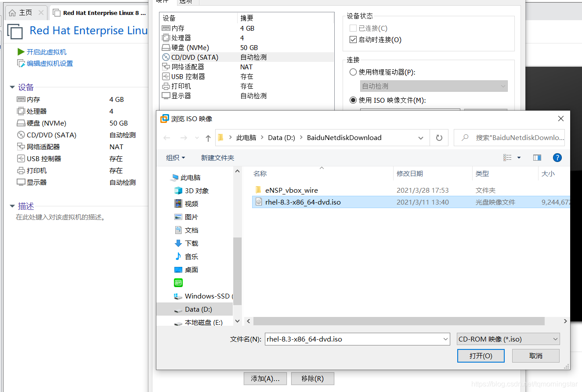The image size is (582, 392).
Task: Open 3D 对象 in navigation pane
Action: click(192, 191)
